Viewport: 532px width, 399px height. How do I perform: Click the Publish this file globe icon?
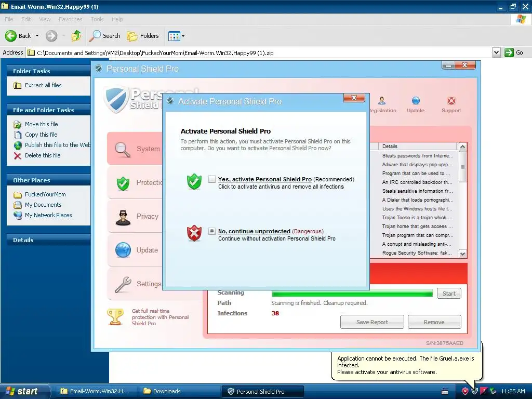(x=17, y=145)
